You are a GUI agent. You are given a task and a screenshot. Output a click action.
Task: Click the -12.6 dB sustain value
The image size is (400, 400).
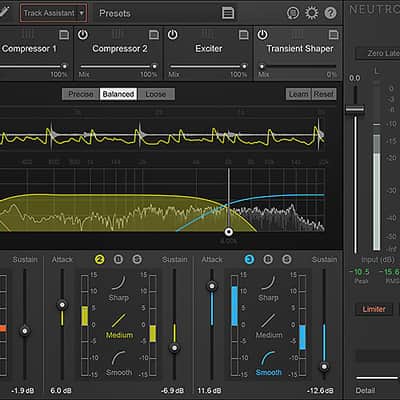coord(320,390)
